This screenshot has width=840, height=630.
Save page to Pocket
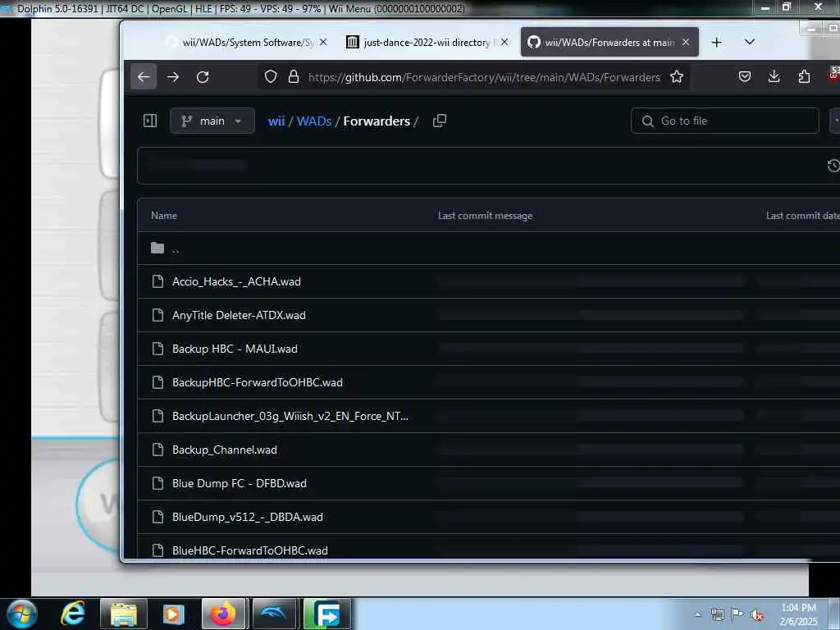pyautogui.click(x=745, y=77)
